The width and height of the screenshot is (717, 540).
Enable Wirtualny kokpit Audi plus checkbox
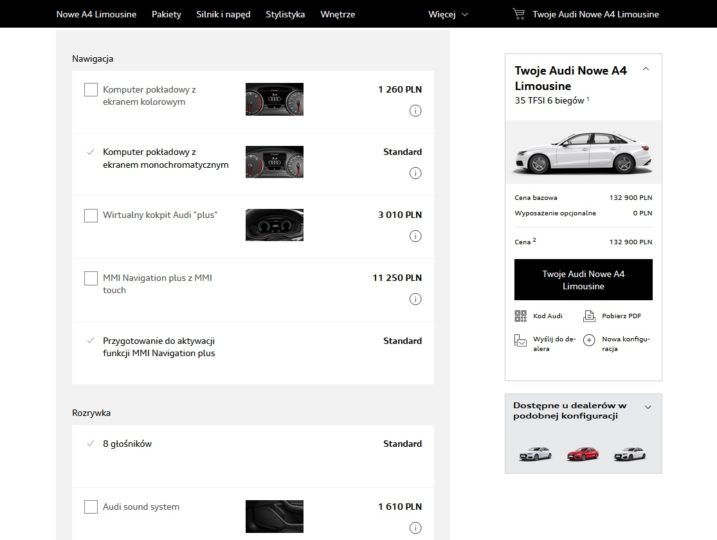(91, 215)
